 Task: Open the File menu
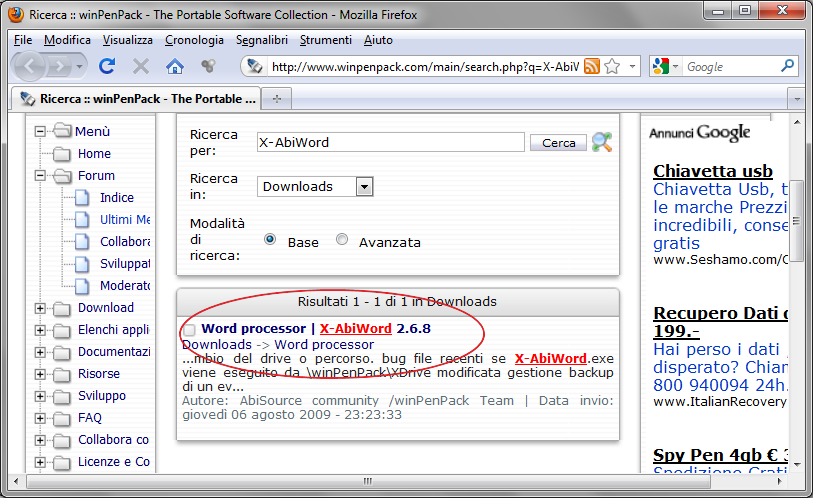(23, 40)
